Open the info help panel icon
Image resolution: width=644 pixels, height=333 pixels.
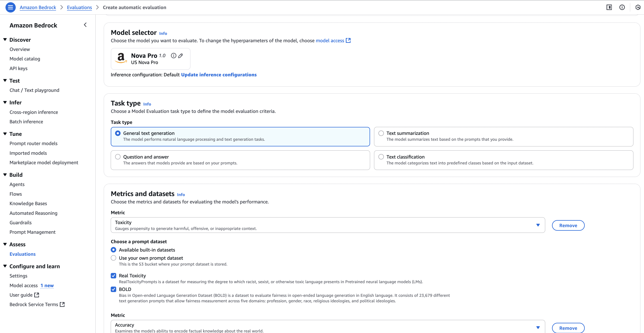(x=622, y=7)
